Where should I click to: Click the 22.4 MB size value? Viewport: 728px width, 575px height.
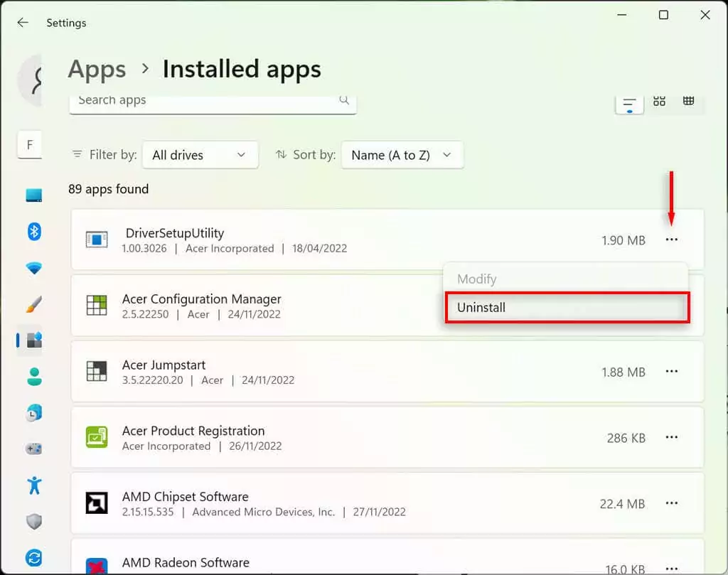[622, 504]
